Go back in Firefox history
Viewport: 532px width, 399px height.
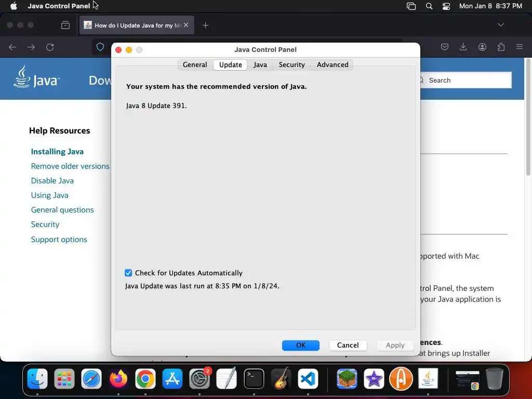tap(12, 47)
